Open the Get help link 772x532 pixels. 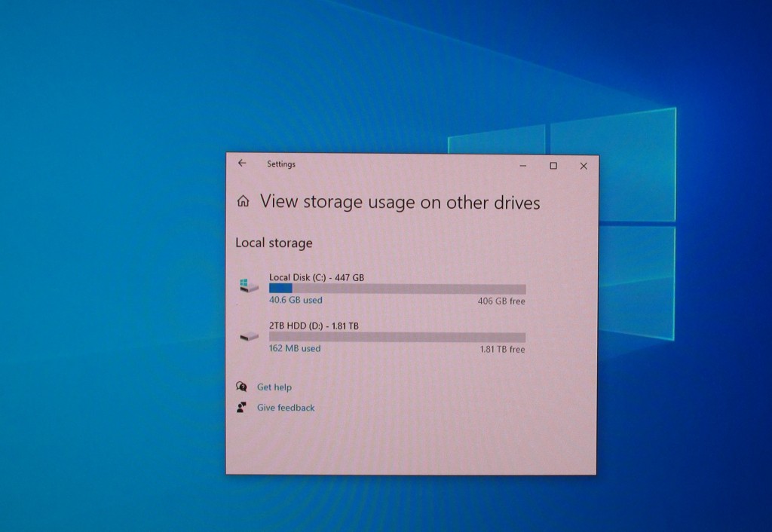[274, 387]
